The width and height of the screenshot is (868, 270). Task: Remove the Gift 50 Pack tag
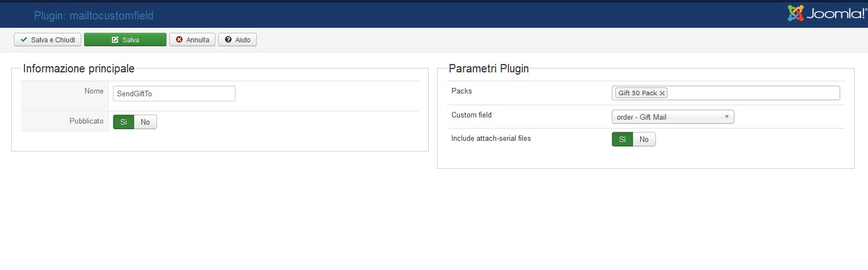(662, 94)
